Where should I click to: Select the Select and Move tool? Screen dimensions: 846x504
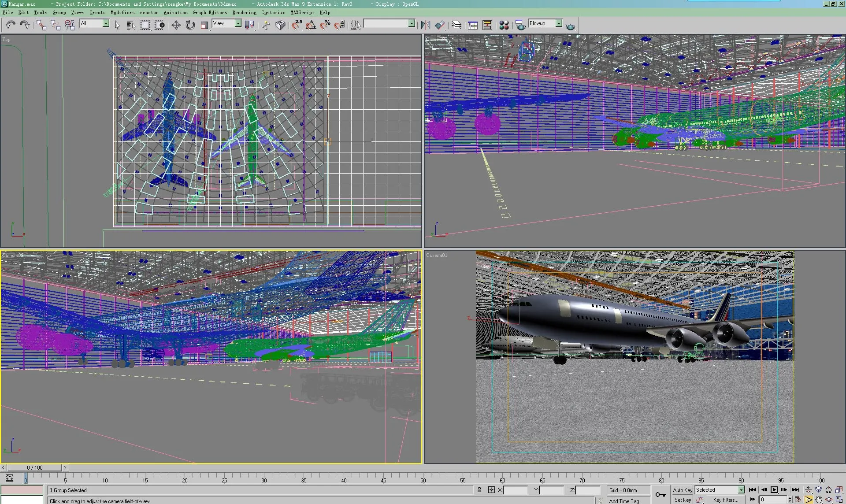point(176,25)
